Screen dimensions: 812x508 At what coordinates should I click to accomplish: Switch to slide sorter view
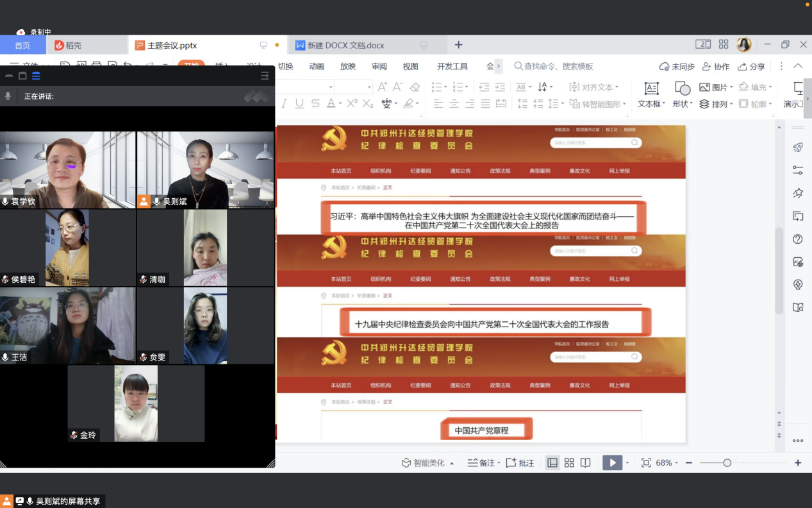[x=569, y=463]
